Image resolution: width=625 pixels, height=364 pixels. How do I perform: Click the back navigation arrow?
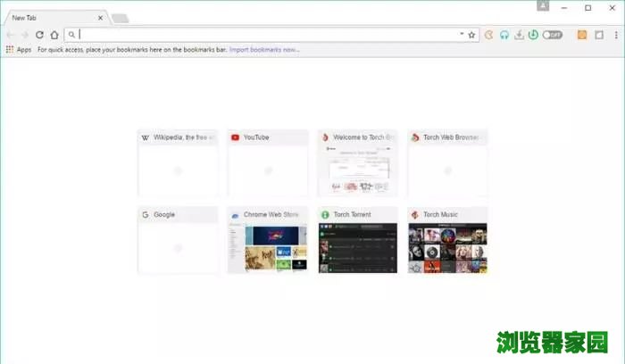(x=11, y=35)
